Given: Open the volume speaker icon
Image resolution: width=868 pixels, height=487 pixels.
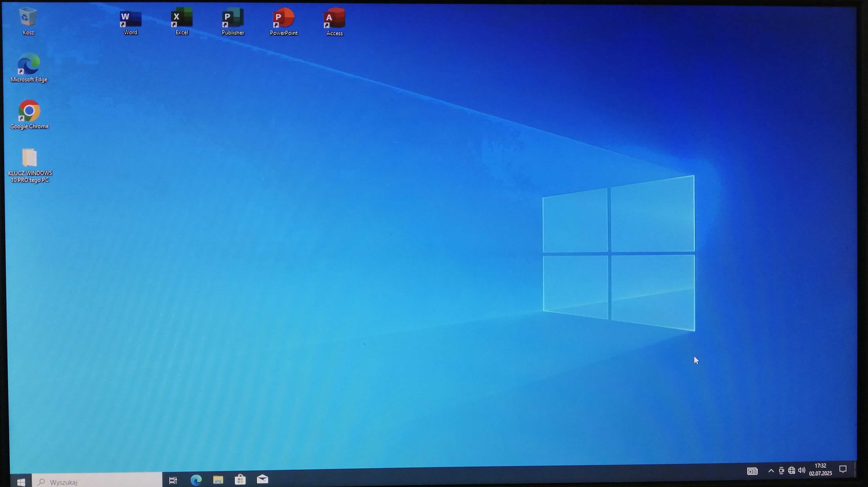Looking at the screenshot, I should pos(802,470).
